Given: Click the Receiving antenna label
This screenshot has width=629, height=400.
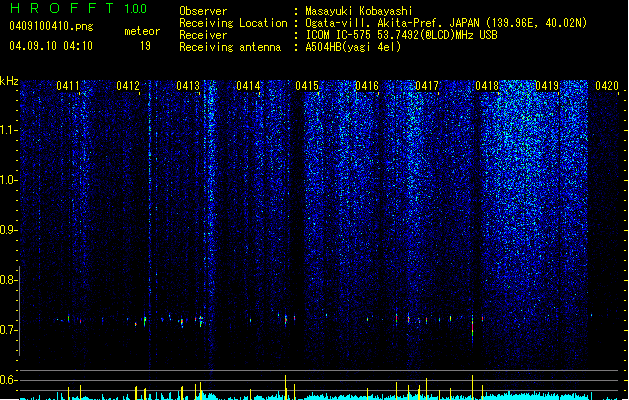Looking at the screenshot, I should pyautogui.click(x=230, y=47).
